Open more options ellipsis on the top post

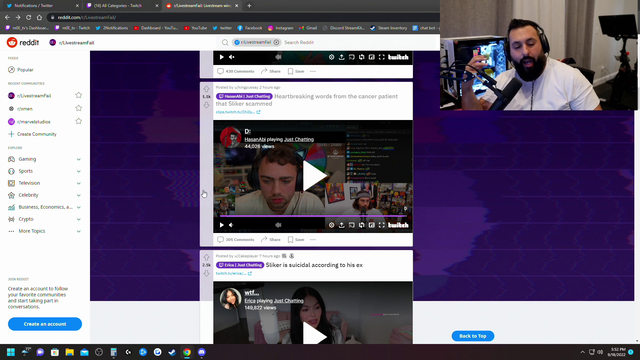click(313, 71)
